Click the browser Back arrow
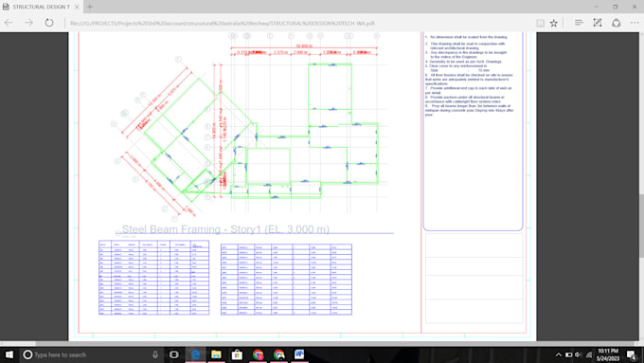Viewport: 644px width, 363px height. click(9, 23)
